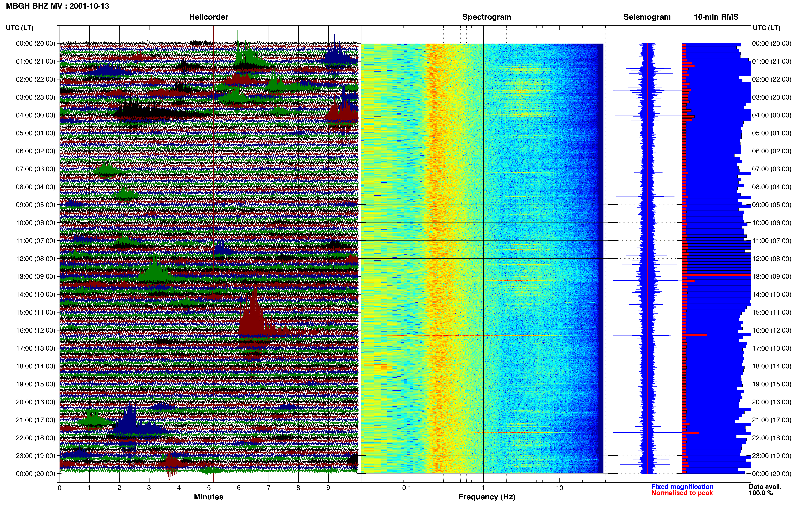The image size is (812, 508).
Task: Click the minute tick label '5'
Action: click(x=209, y=488)
